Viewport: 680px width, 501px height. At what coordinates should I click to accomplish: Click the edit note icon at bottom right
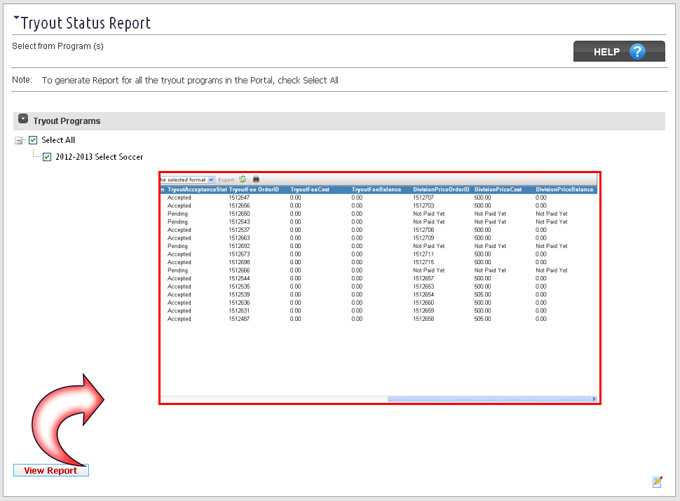(x=657, y=482)
